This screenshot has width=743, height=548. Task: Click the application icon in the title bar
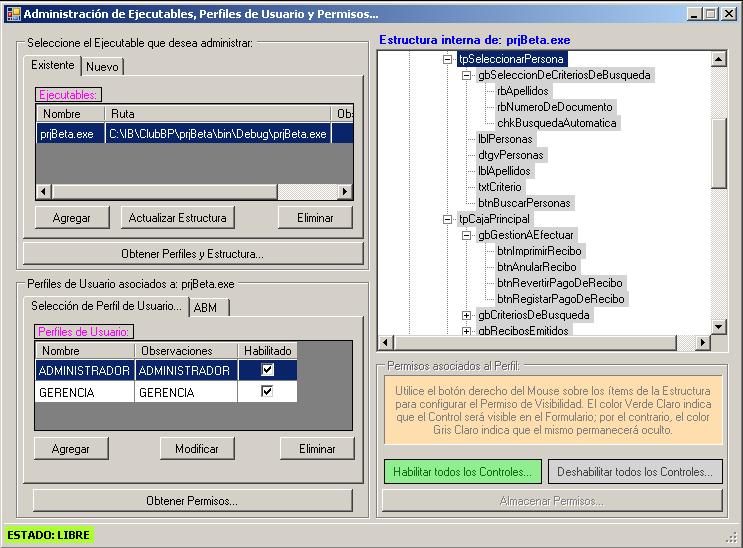(13, 14)
